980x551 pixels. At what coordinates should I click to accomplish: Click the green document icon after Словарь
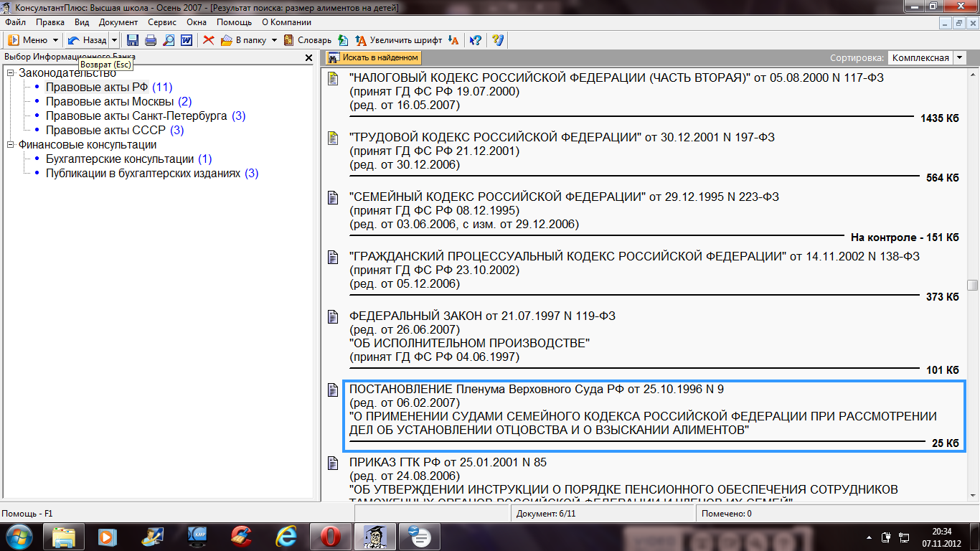tap(343, 40)
